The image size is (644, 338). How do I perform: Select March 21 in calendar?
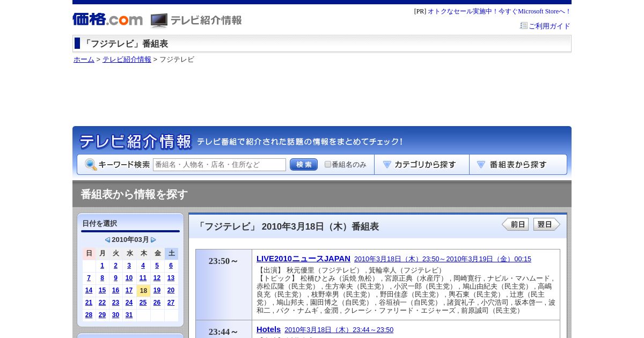point(89,303)
